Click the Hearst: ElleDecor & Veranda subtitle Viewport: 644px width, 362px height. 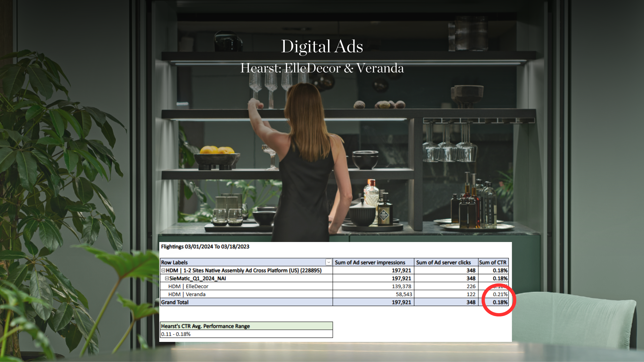(322, 68)
